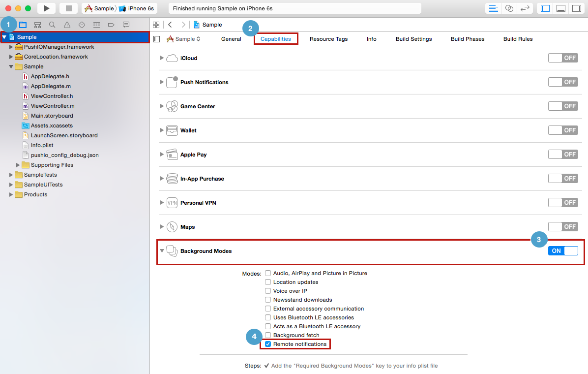Go forward in editor history

pos(183,25)
